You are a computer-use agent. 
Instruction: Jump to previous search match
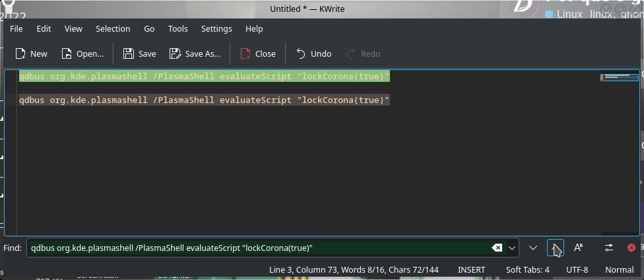tap(556, 248)
